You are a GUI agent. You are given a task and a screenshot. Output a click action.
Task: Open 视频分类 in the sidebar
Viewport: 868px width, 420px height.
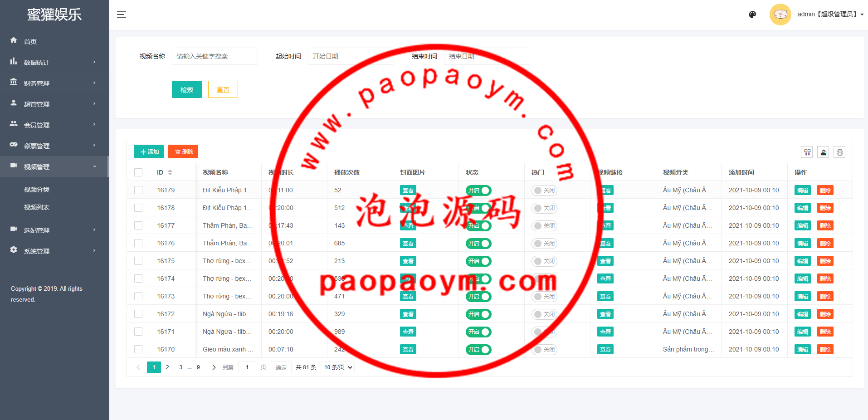click(37, 190)
